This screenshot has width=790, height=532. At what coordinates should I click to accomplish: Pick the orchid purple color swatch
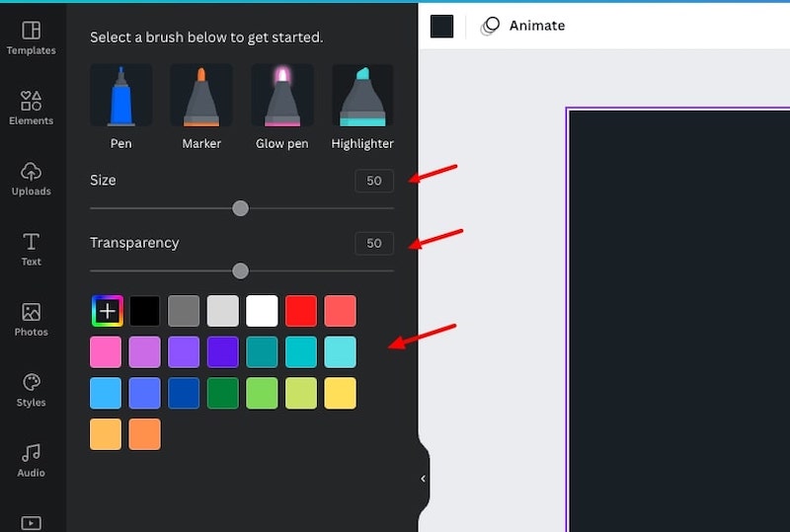[144, 352]
